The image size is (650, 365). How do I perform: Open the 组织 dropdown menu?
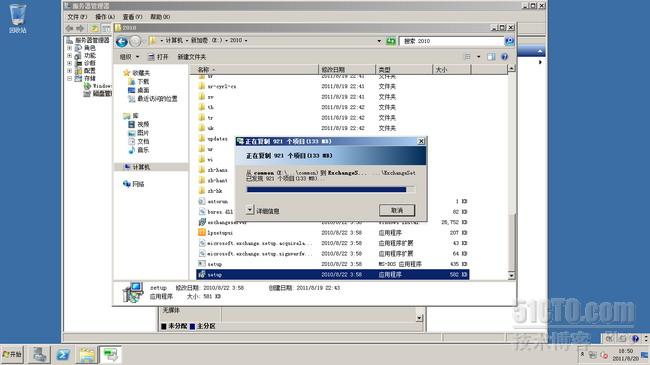[129, 57]
